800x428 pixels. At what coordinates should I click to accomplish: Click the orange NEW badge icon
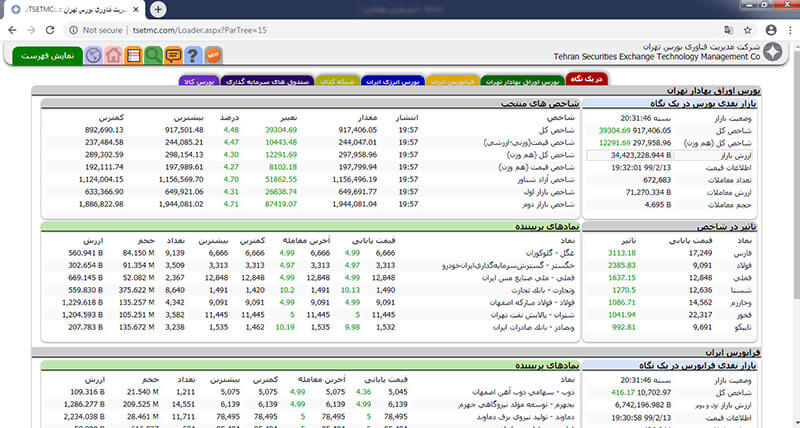[x=213, y=55]
